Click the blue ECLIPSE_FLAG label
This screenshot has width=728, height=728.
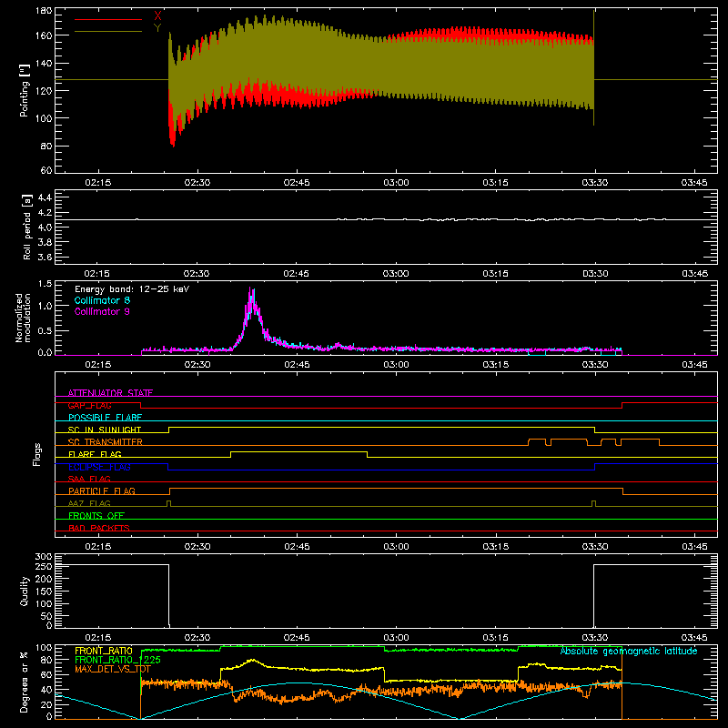pyautogui.click(x=99, y=467)
